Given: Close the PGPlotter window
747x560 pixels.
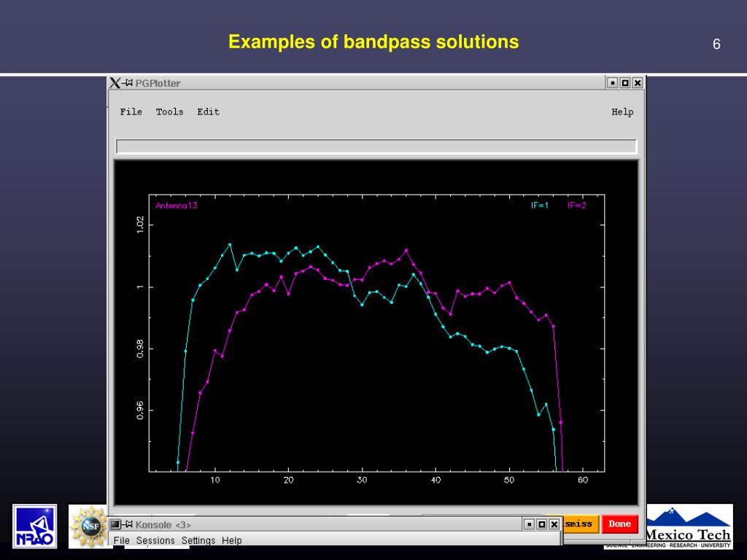Looking at the screenshot, I should point(638,83).
